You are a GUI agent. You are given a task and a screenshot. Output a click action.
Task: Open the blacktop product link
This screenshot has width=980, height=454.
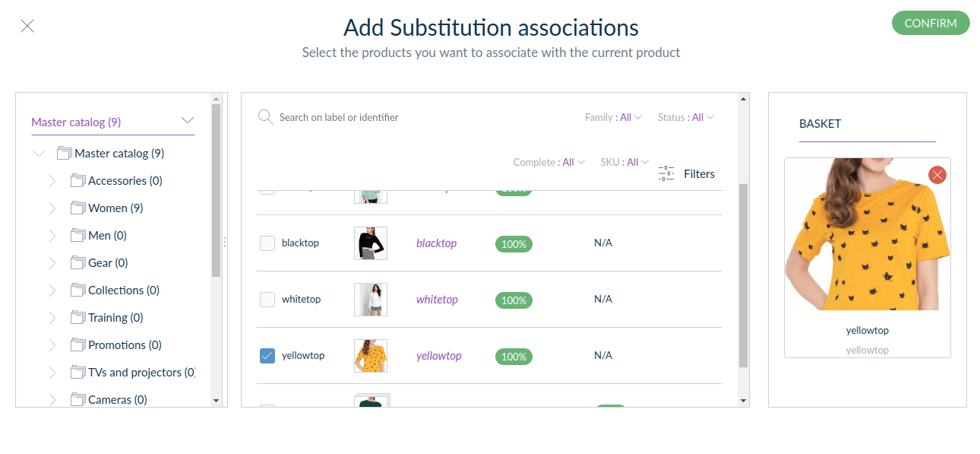pos(436,243)
